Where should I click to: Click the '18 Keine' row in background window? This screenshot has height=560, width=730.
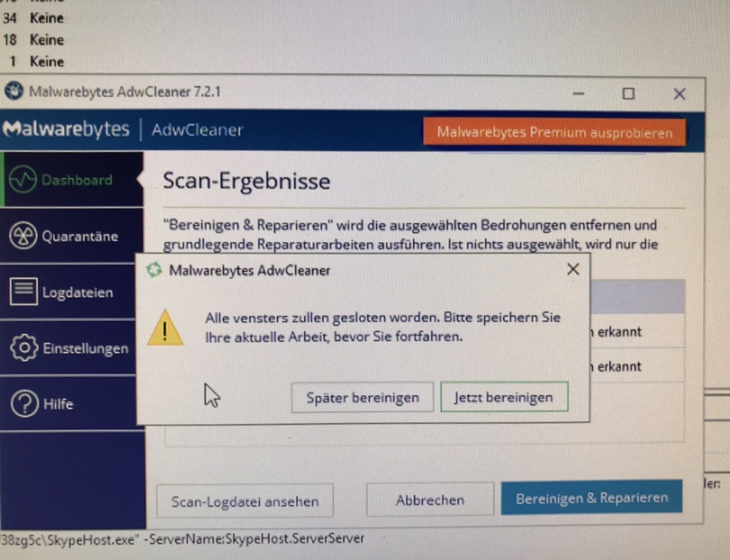[x=33, y=40]
